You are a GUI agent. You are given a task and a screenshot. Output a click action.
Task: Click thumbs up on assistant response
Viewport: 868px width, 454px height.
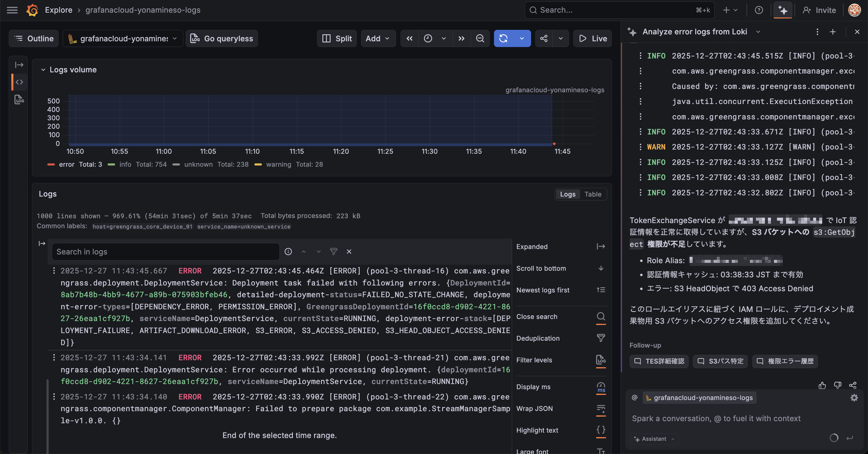click(822, 385)
